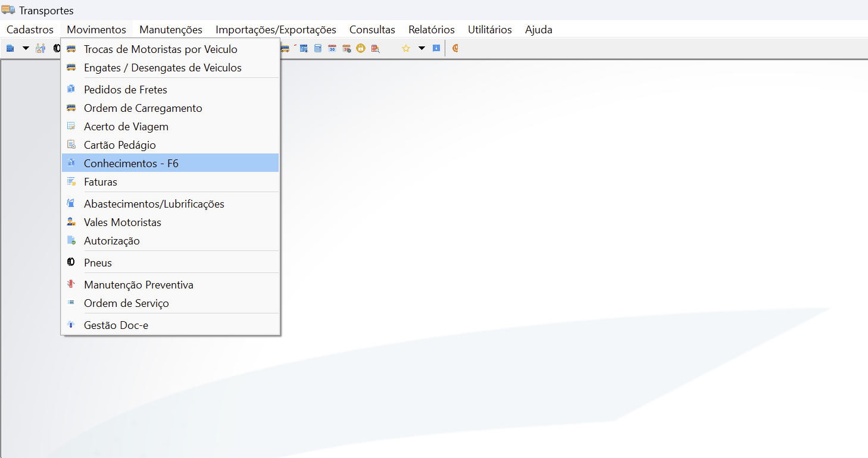
Task: Open the Relatórios menu
Action: (432, 29)
